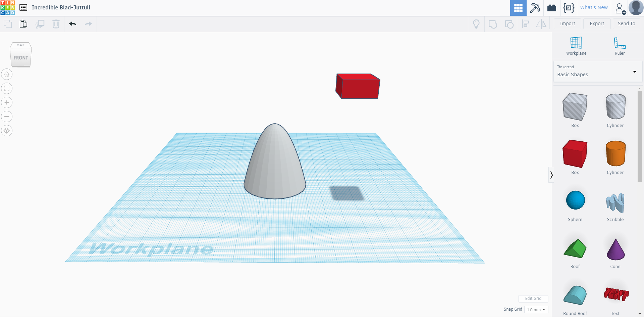Open the design list menu icon
The height and width of the screenshot is (317, 644).
coord(23,7)
